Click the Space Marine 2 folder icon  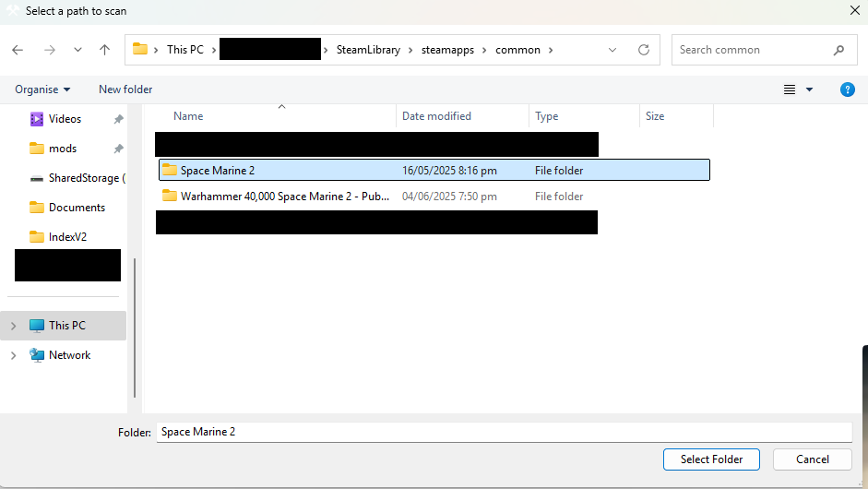pos(170,170)
